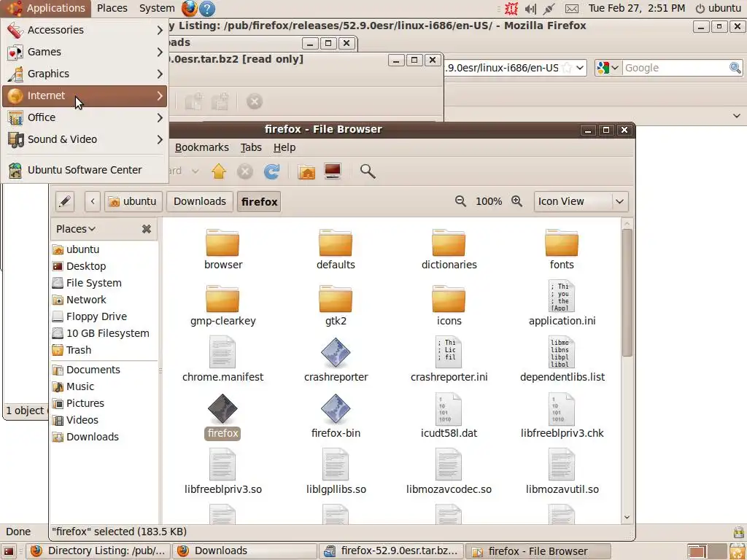Screen dimensions: 747x560
Task: Open the Tabs menu in File Browser
Action: tap(251, 147)
